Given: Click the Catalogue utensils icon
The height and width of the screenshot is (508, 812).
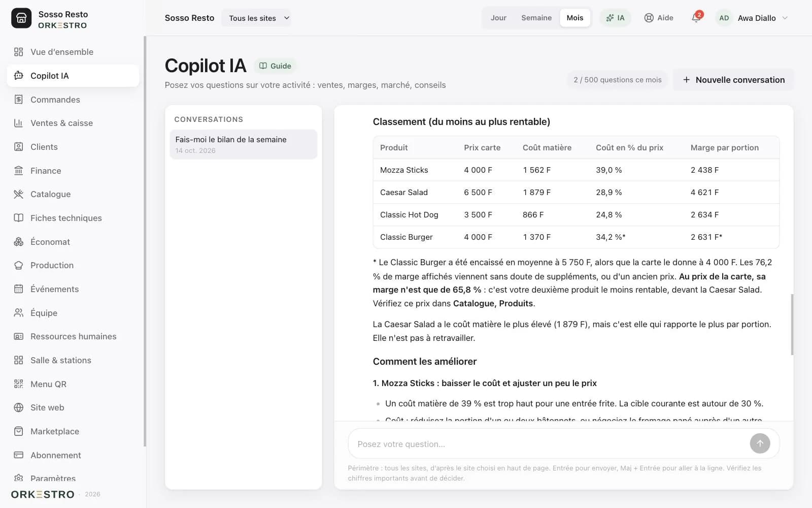Looking at the screenshot, I should point(19,194).
